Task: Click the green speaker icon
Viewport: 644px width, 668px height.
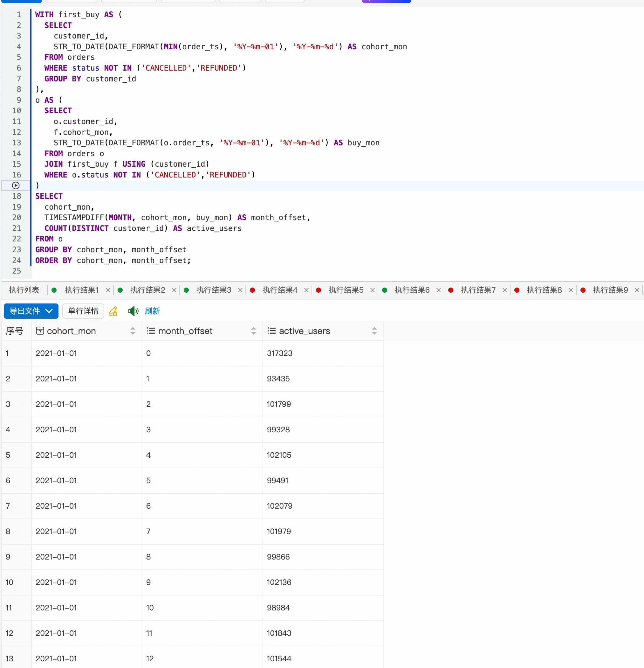Action: 133,311
